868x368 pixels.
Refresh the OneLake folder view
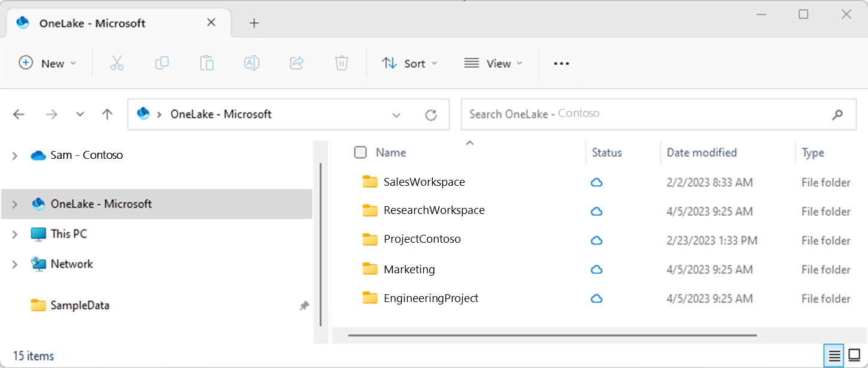pos(431,114)
